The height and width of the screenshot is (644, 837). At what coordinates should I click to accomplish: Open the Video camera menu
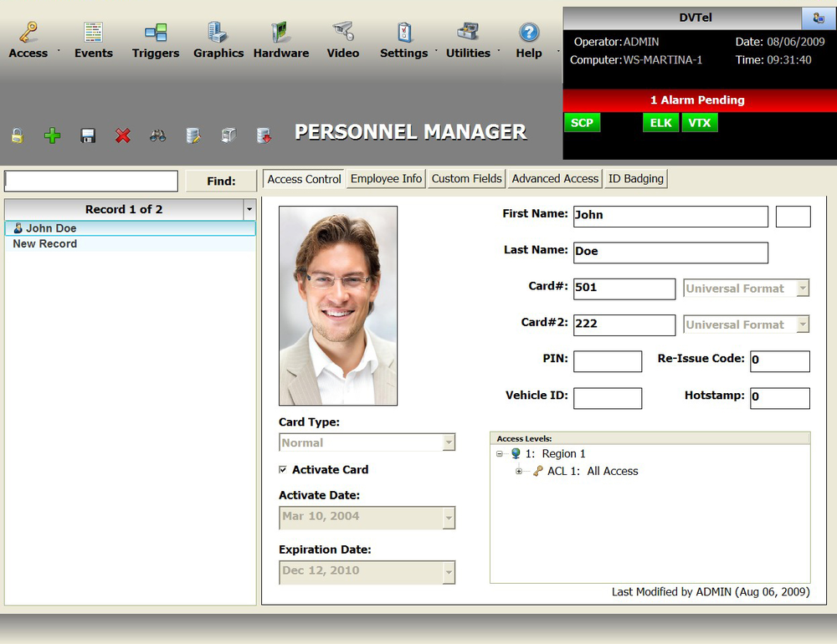click(342, 40)
